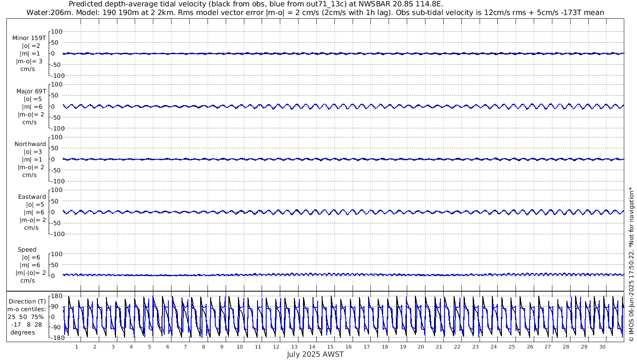Viewport: 637px width, 364px height.
Task: Click the 'Northward' panel label
Action: [x=30, y=144]
